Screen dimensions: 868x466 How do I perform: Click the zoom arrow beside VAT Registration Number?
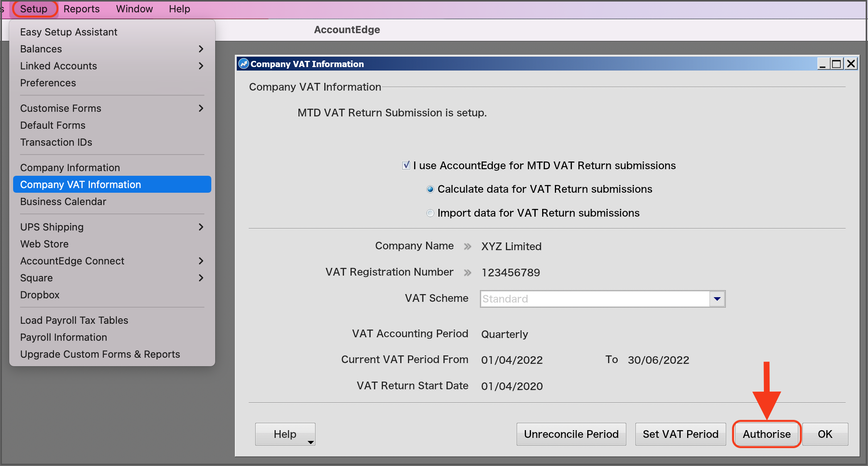(x=467, y=273)
